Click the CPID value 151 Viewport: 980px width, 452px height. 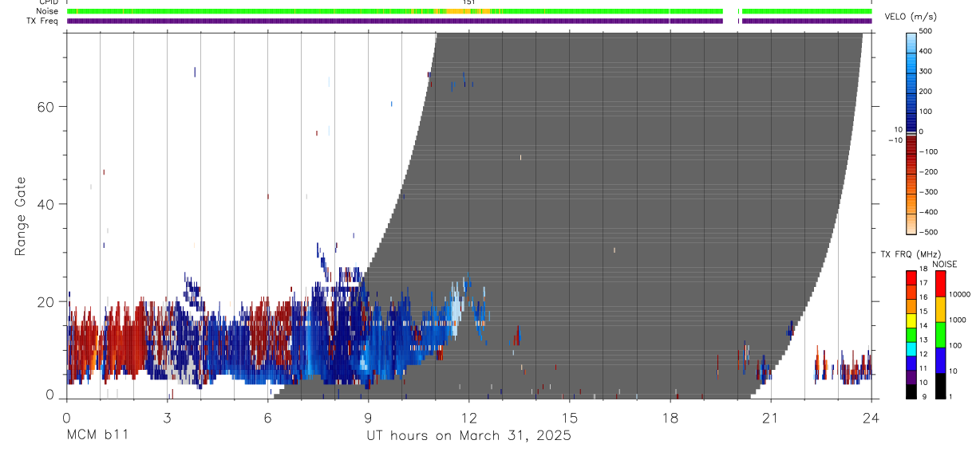coord(468,2)
